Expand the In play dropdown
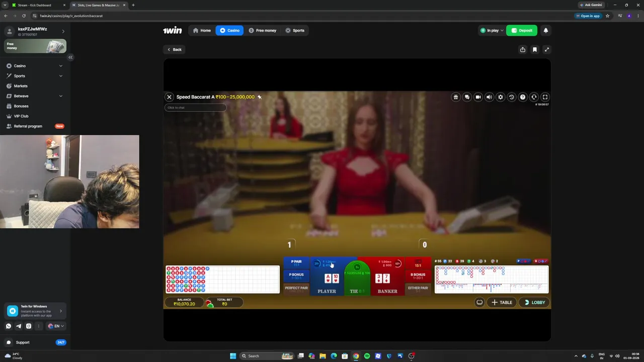This screenshot has width=644, height=362. (492, 30)
